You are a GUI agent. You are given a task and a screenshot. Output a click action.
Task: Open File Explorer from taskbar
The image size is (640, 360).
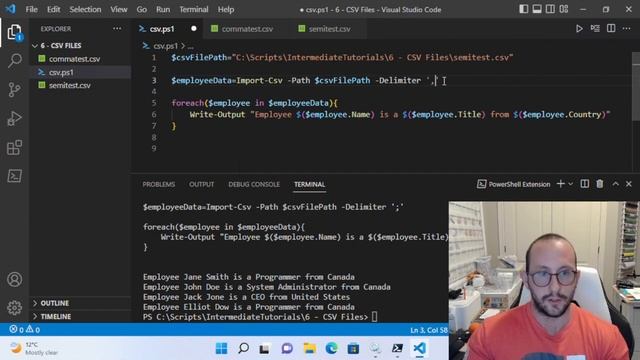click(x=309, y=348)
